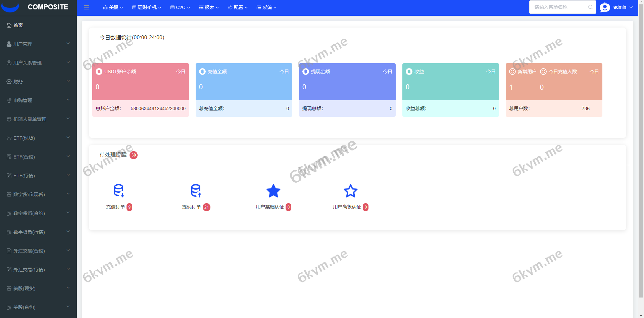Click the 首页 home icon in sidebar

[8, 25]
